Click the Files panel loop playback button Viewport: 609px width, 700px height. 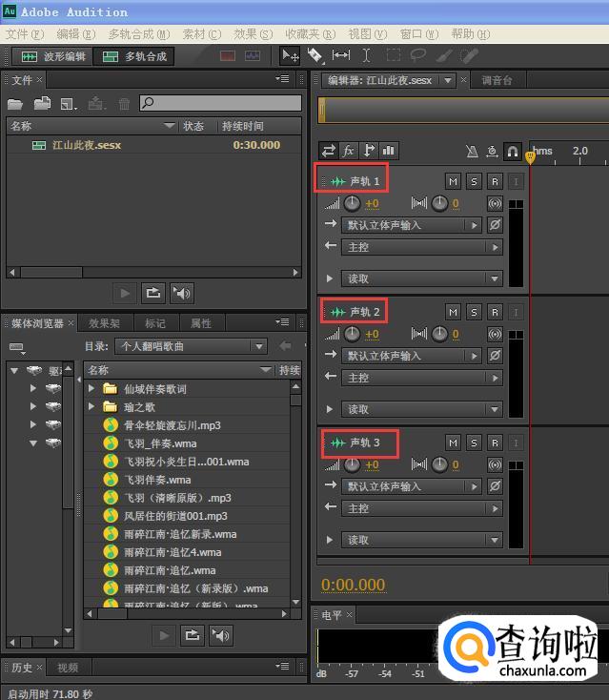(153, 294)
